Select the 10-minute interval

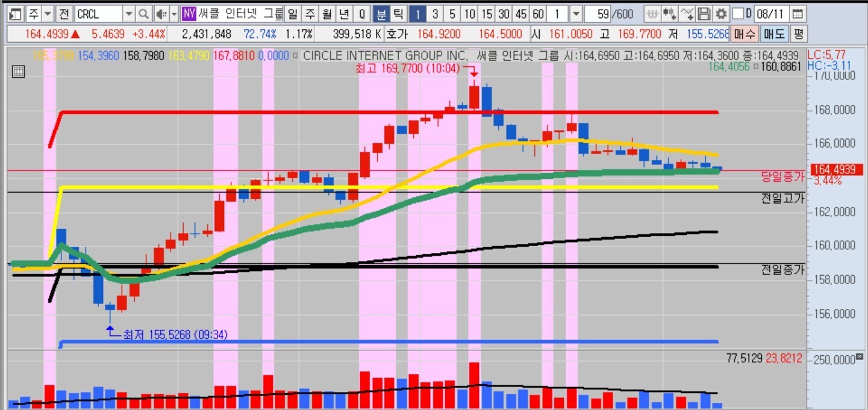[470, 13]
